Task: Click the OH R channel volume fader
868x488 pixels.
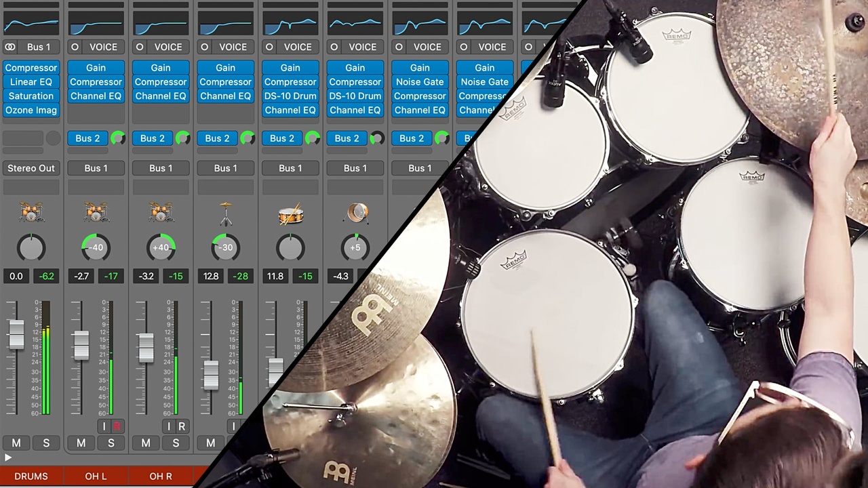Action: (146, 347)
